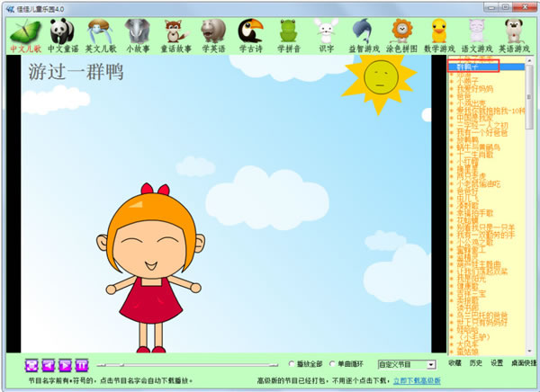The image size is (540, 392).
Task: Switch to the 历史 history tab
Action: (475, 364)
